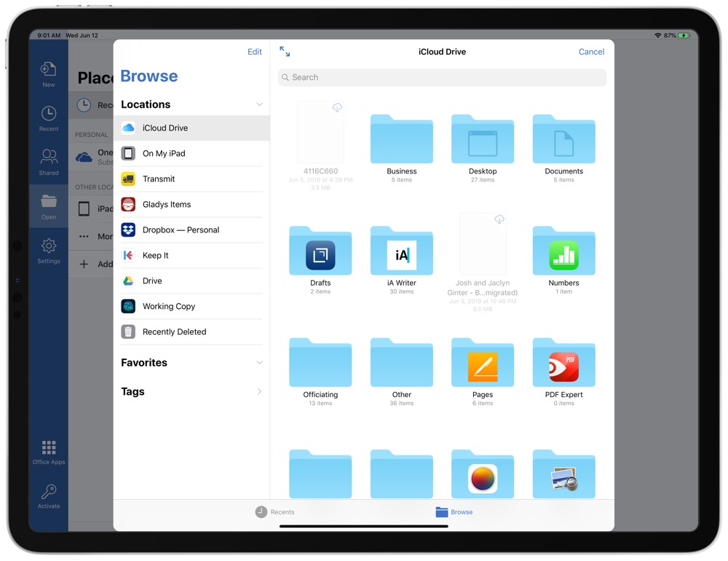Click the expand full-screen arrows icon
The width and height of the screenshot is (728, 561).
coord(285,52)
